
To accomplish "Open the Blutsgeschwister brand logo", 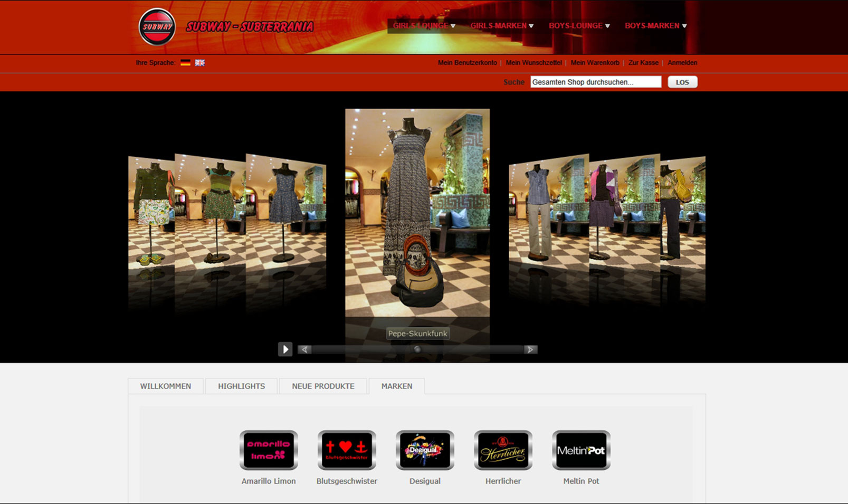I will click(x=347, y=450).
